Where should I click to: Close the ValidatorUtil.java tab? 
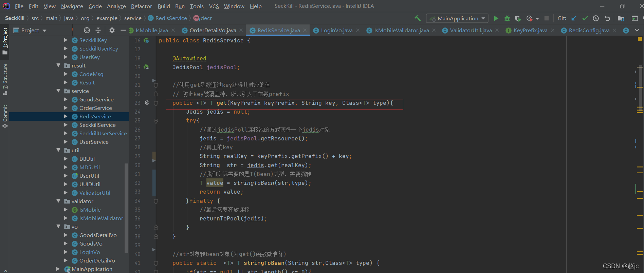pyautogui.click(x=497, y=30)
